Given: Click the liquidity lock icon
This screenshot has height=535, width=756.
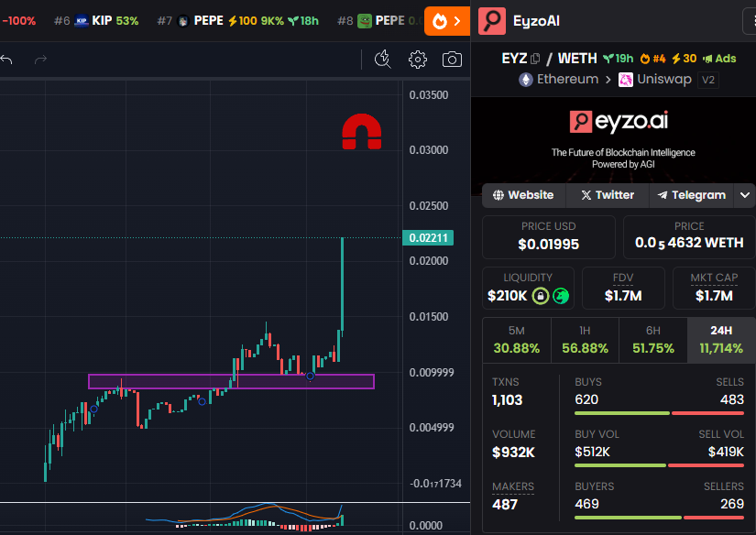Looking at the screenshot, I should [x=541, y=296].
